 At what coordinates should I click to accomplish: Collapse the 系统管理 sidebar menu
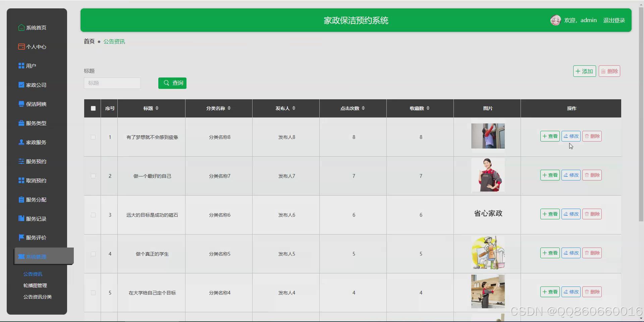click(x=44, y=257)
